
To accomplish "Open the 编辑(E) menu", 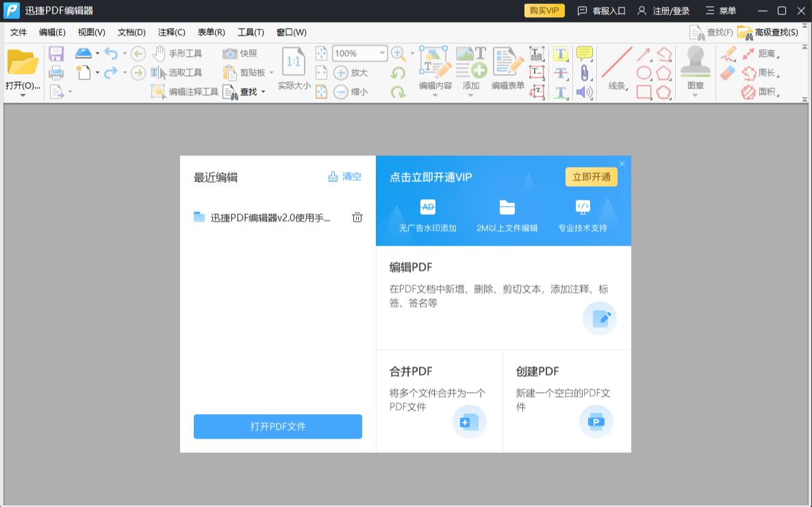I will [x=52, y=32].
